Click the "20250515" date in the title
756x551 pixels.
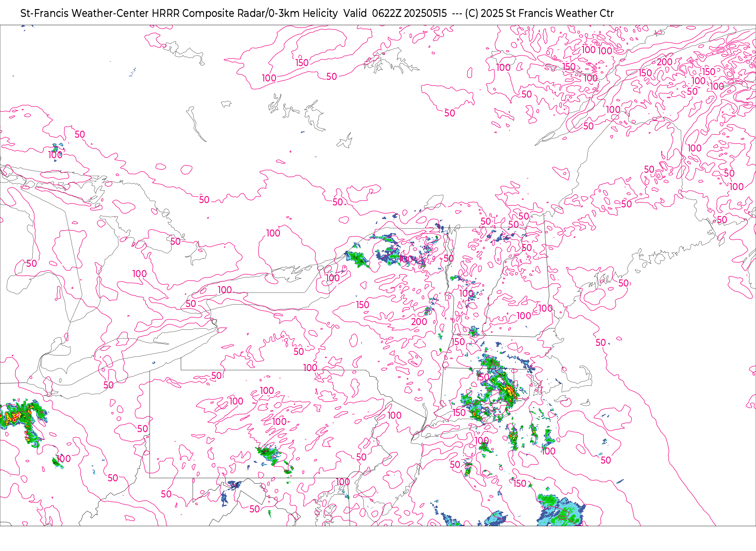[426, 13]
